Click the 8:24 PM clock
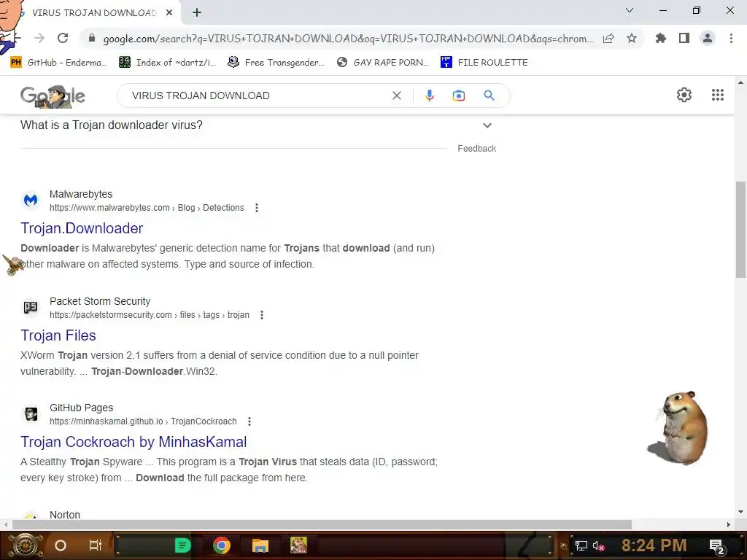 coord(654,545)
